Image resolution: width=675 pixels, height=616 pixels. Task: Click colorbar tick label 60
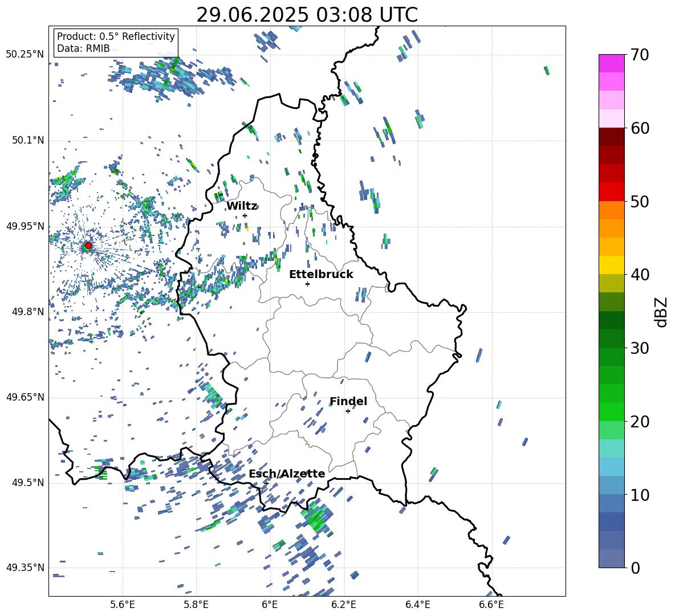[640, 128]
